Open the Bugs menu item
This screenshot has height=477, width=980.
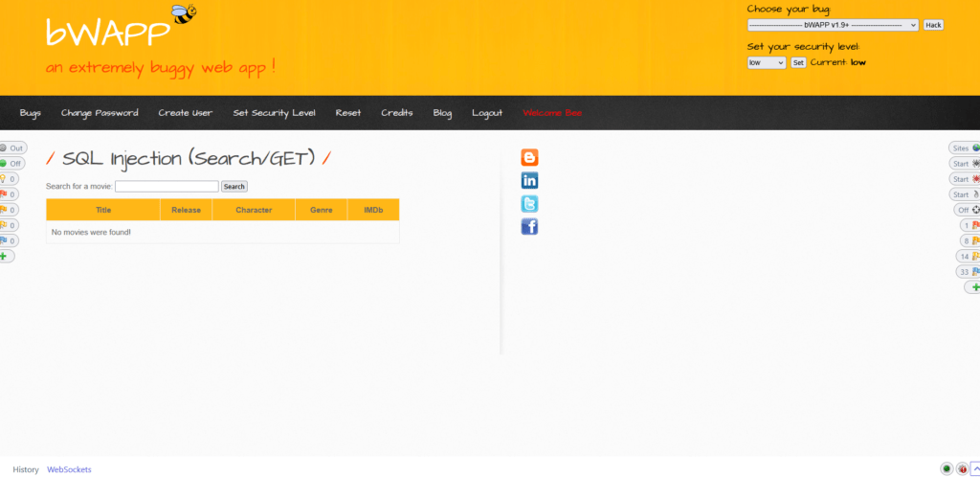pos(30,113)
